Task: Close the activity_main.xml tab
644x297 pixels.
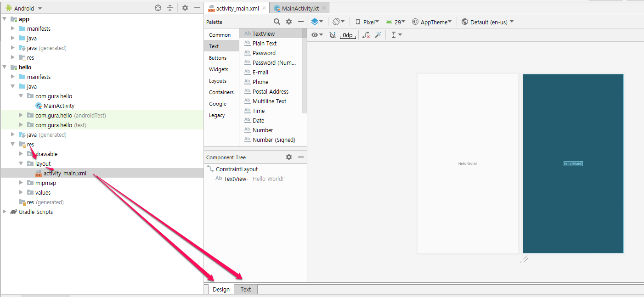Action: tap(265, 8)
